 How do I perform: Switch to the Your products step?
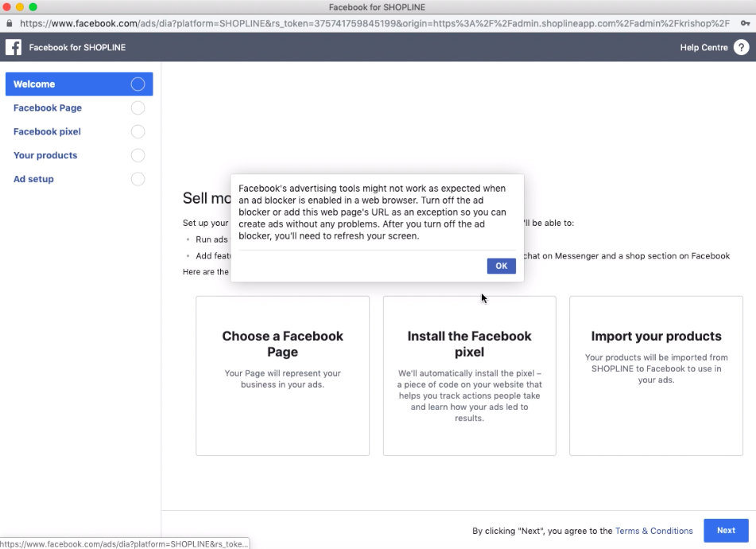click(x=79, y=155)
